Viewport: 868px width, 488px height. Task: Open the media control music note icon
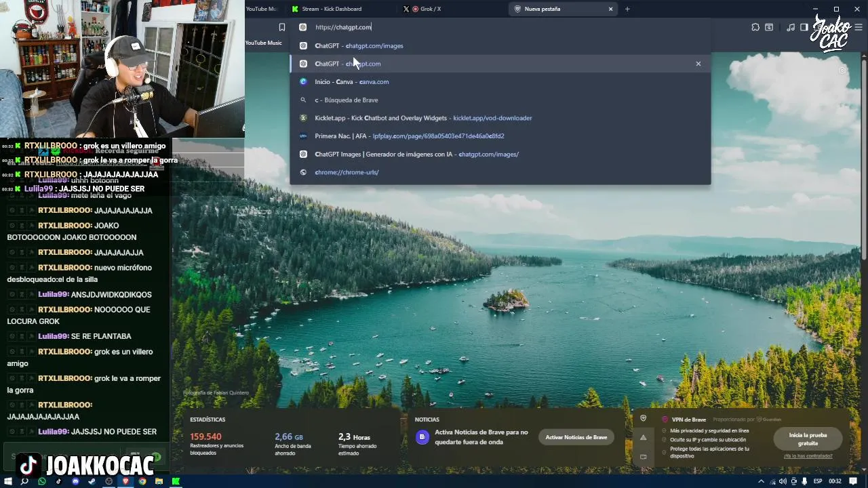tap(791, 27)
